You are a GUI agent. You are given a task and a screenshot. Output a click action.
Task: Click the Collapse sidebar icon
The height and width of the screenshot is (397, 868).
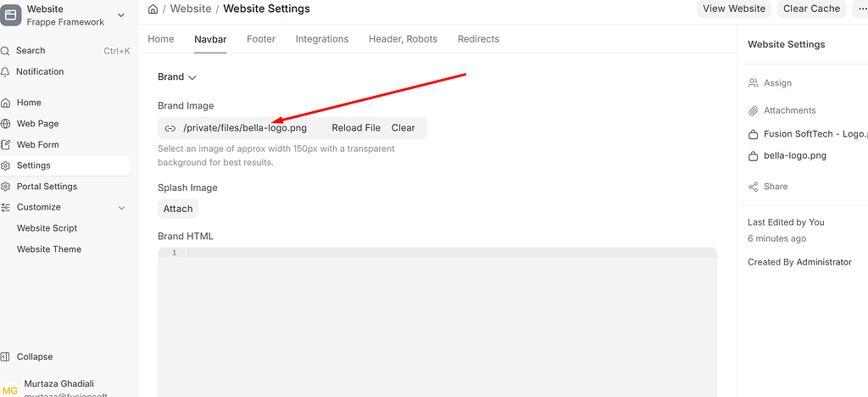coord(5,357)
